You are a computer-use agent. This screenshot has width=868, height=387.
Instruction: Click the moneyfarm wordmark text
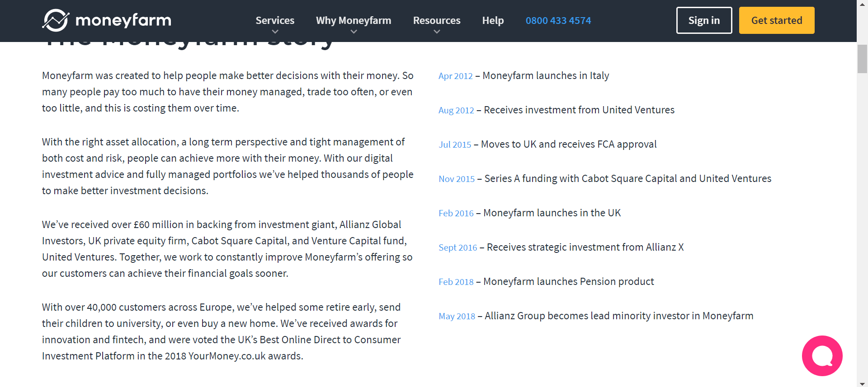point(123,20)
